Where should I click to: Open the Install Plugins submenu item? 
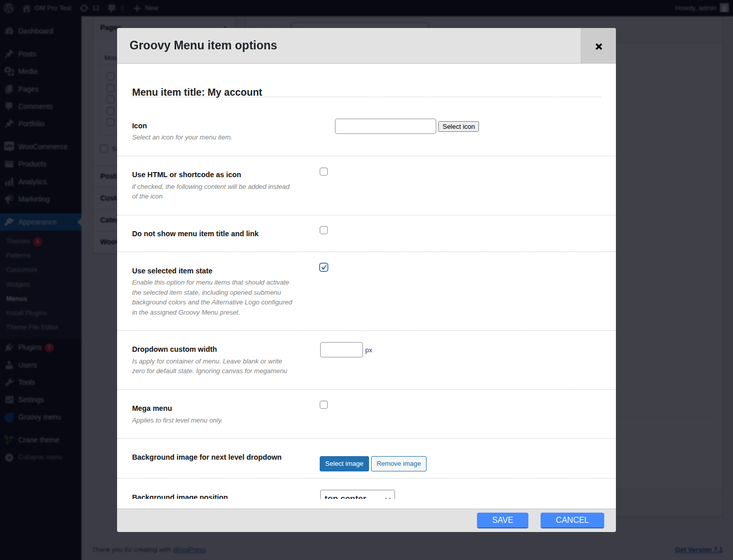26,313
